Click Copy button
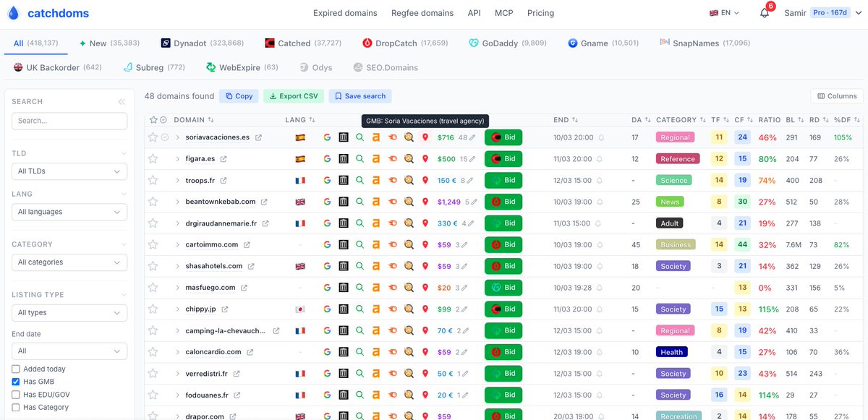The image size is (868, 420). click(238, 96)
